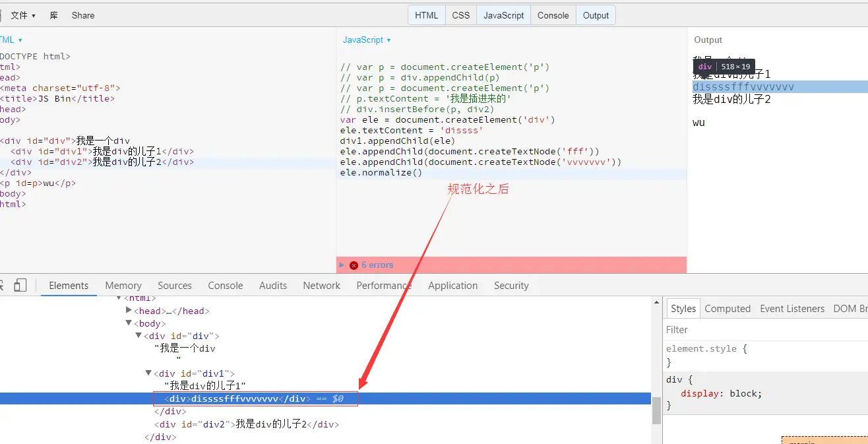Click the ele.textContent = 'dissss' line

(412, 131)
